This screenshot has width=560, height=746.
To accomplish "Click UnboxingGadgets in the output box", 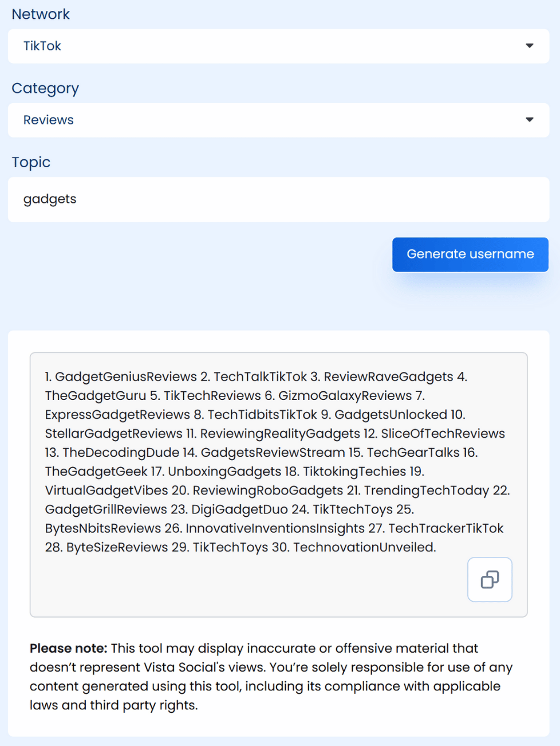I will (x=224, y=472).
